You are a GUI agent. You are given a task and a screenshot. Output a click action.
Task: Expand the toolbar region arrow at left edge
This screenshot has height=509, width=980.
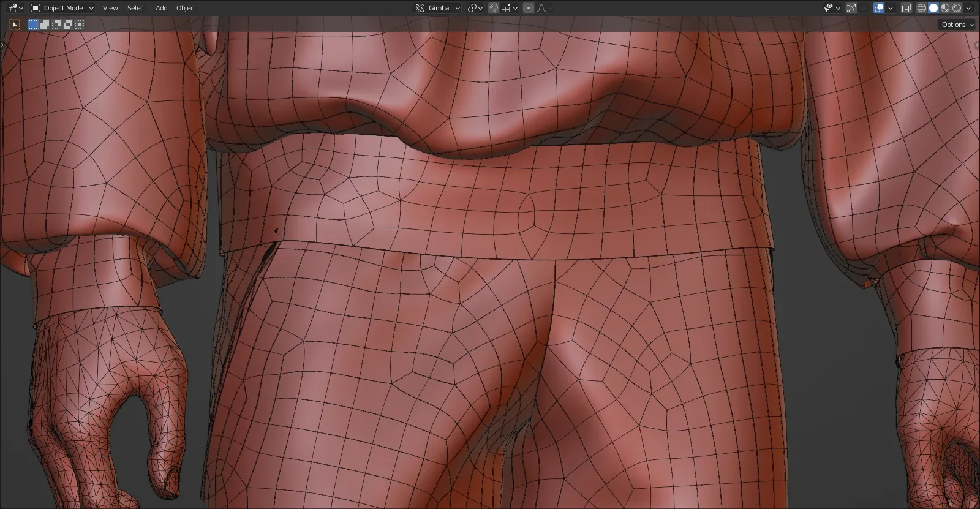click(2, 45)
